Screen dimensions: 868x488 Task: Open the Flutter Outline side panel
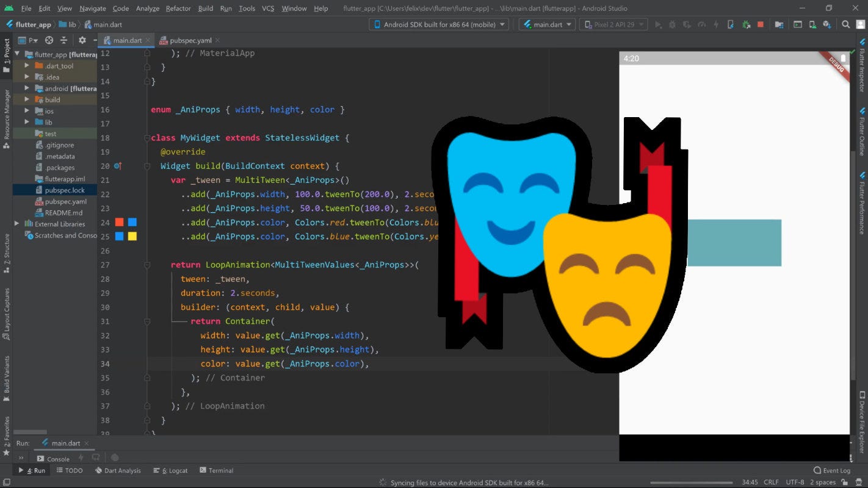click(861, 132)
